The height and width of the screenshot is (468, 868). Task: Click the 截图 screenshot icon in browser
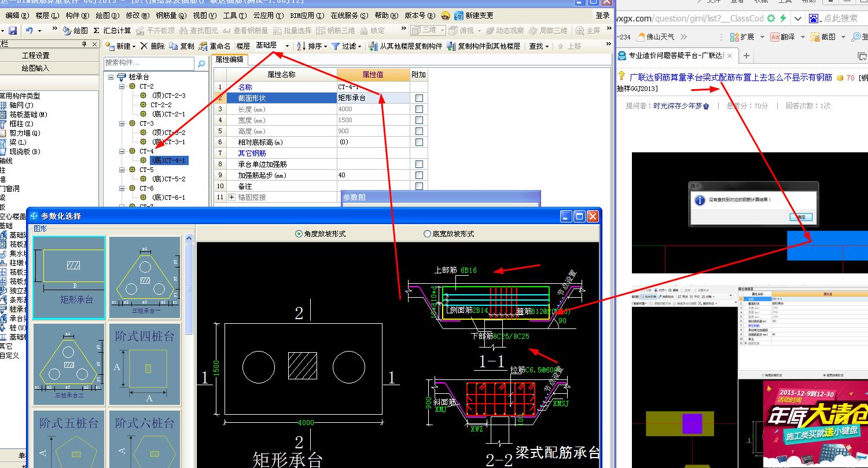pos(816,36)
